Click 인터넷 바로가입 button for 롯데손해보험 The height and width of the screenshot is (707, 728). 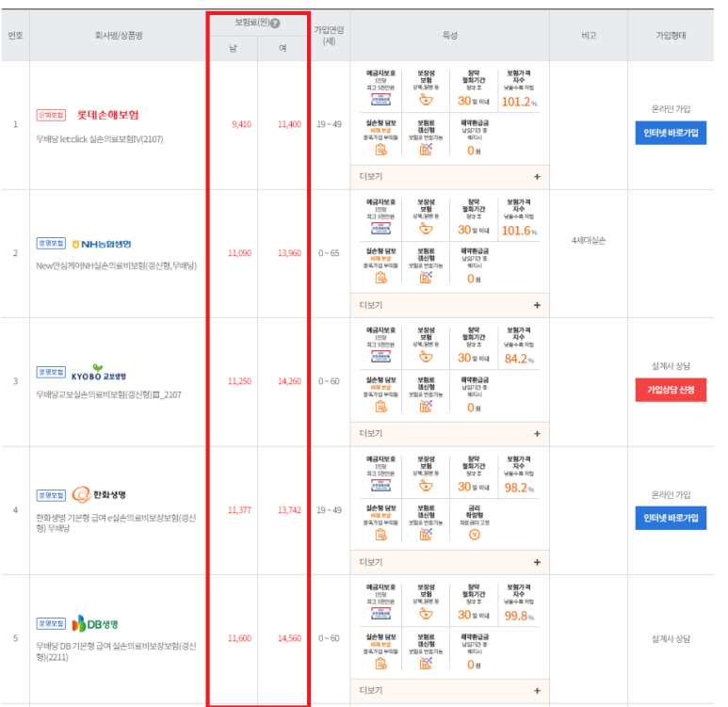671,133
